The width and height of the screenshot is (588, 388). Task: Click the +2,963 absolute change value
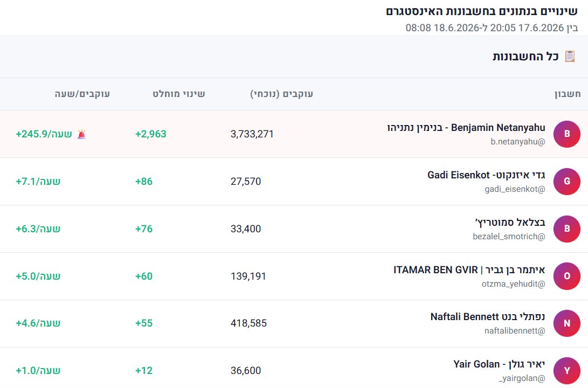[151, 134]
